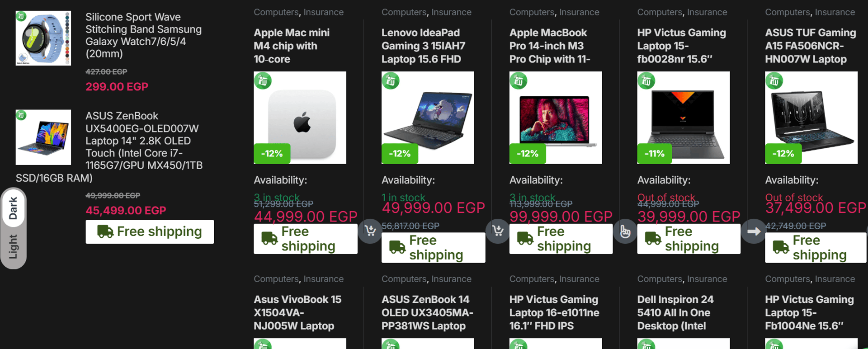Click green insurance badge on ASUS TUF image

point(774,81)
